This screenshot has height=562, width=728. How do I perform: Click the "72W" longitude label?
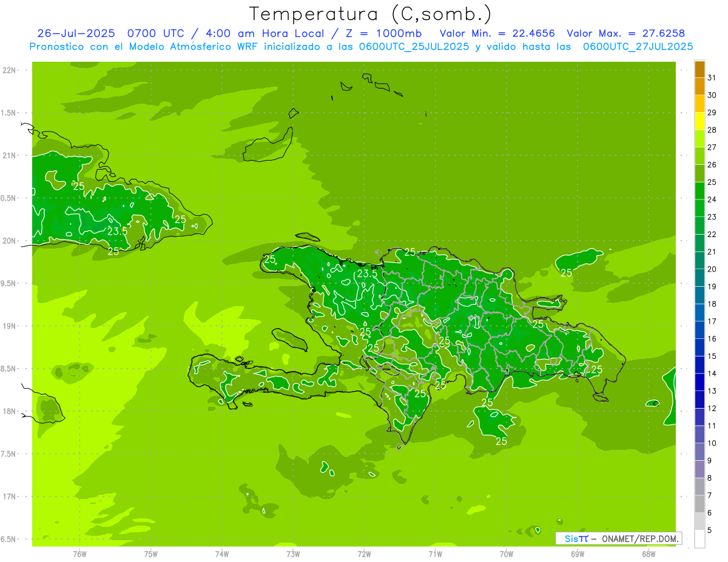click(x=364, y=554)
